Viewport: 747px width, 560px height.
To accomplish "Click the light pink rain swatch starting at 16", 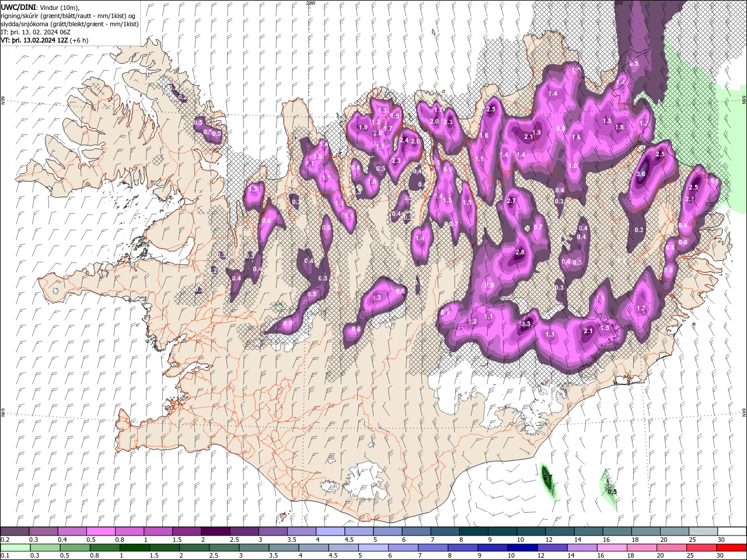I will [x=613, y=548].
